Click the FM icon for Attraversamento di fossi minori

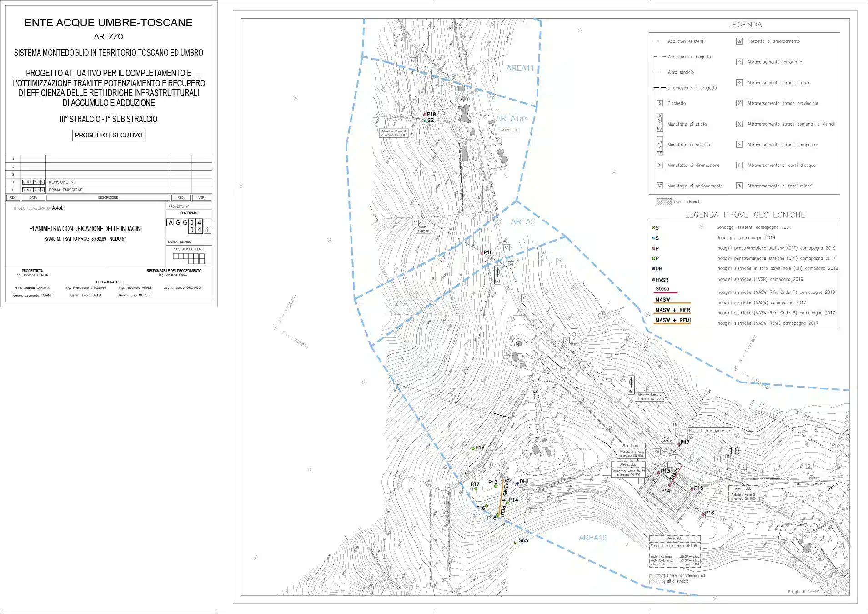click(739, 186)
